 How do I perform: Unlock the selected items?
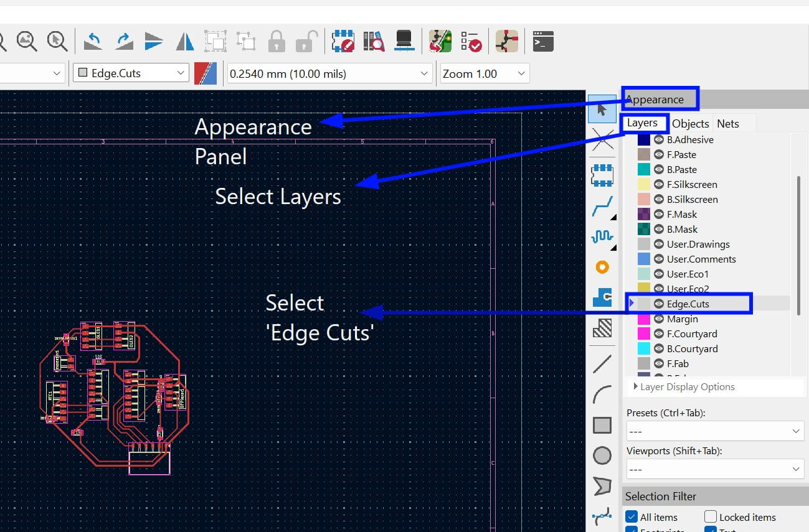[306, 41]
